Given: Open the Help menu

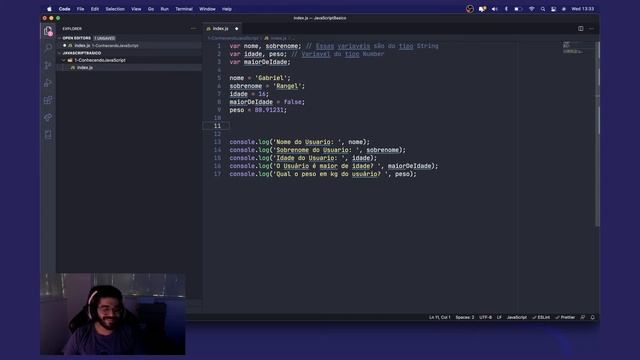Looking at the screenshot, I should click(x=227, y=9).
